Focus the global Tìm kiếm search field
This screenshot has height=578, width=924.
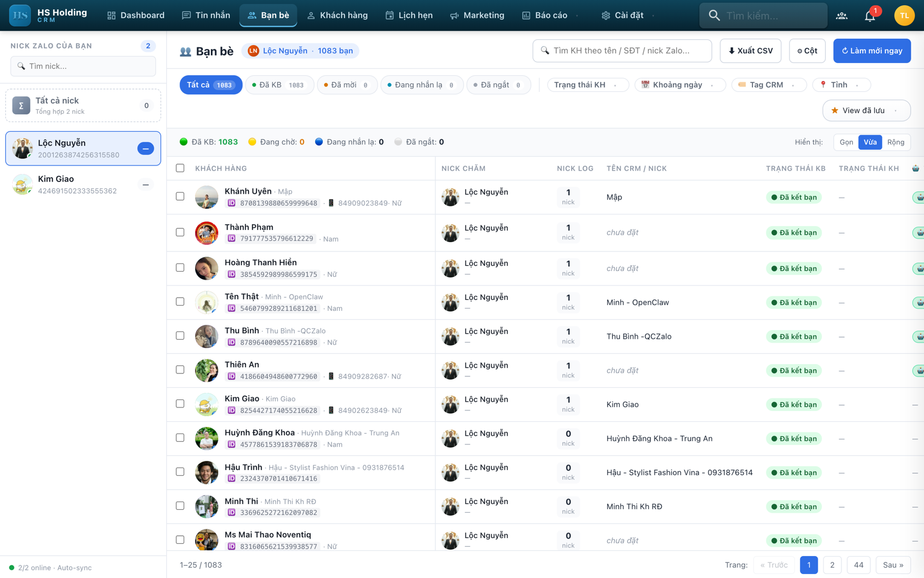[763, 16]
